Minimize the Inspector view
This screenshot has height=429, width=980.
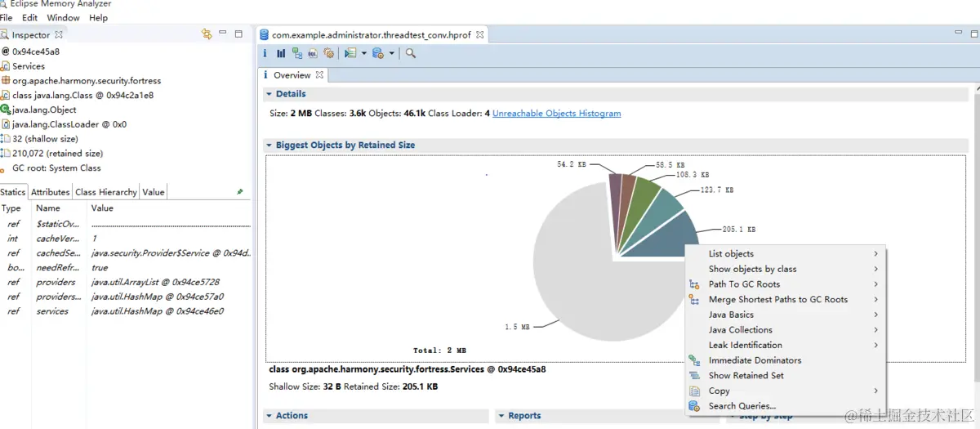click(x=223, y=34)
